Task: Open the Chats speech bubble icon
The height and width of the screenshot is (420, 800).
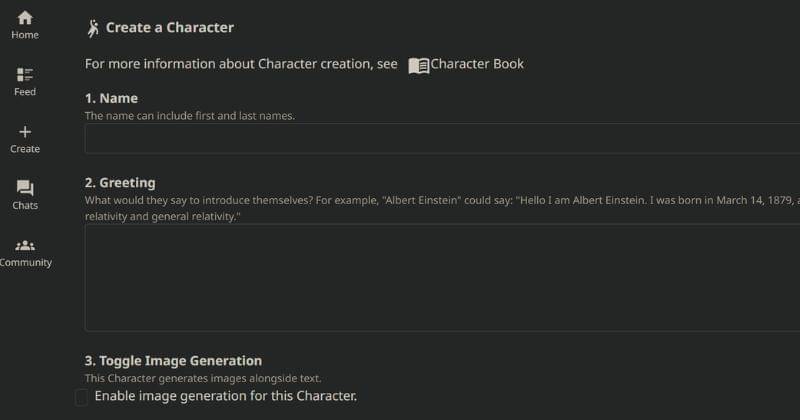Action: (x=25, y=188)
